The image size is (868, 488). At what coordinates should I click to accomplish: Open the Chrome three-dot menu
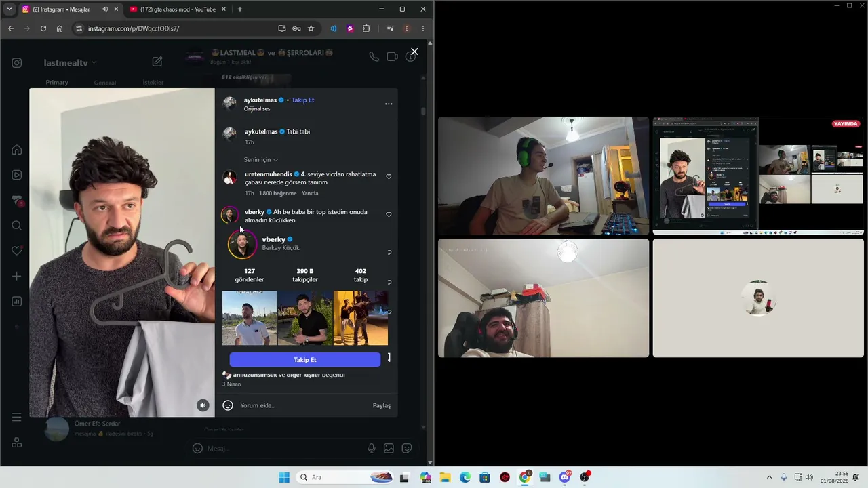423,28
